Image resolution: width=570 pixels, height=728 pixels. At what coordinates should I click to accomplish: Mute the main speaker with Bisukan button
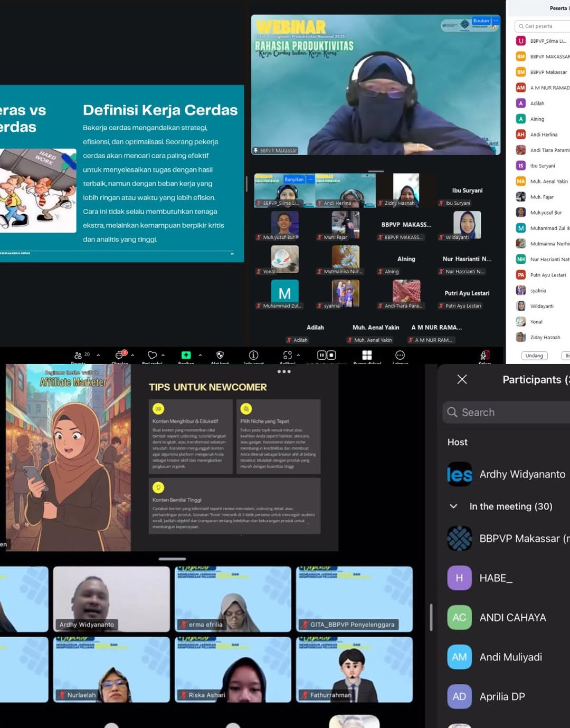[x=481, y=21]
